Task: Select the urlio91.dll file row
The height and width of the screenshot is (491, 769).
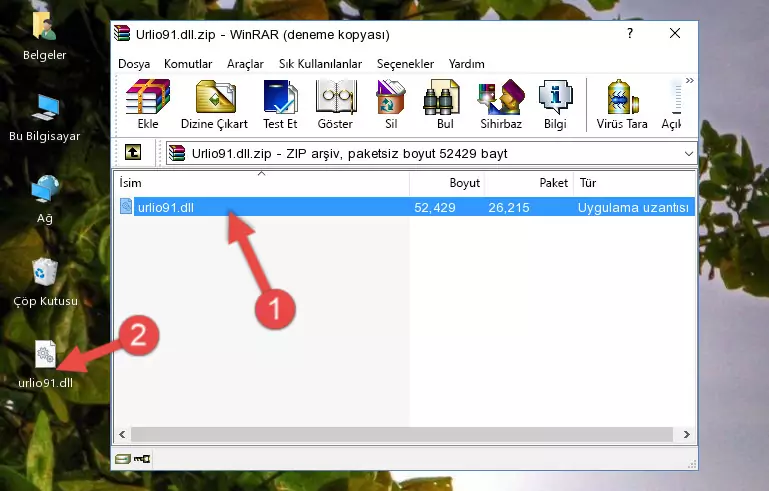Action: click(406, 207)
